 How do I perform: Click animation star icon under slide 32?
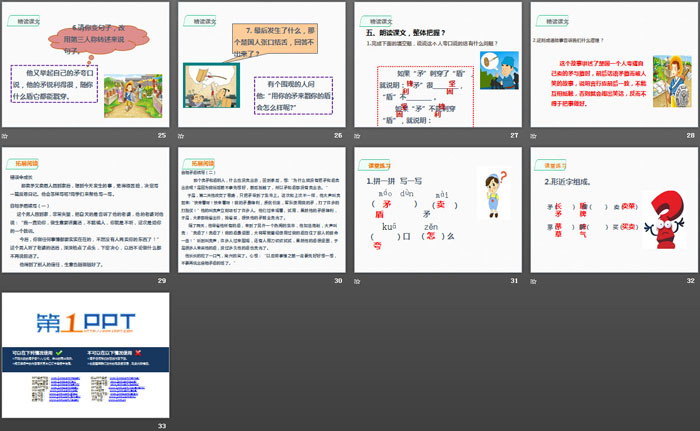534,280
